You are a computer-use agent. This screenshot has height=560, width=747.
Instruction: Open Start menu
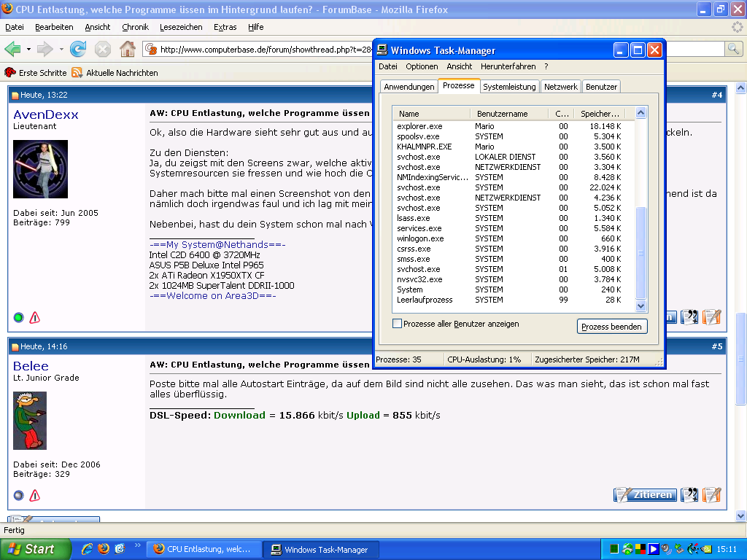coord(34,549)
